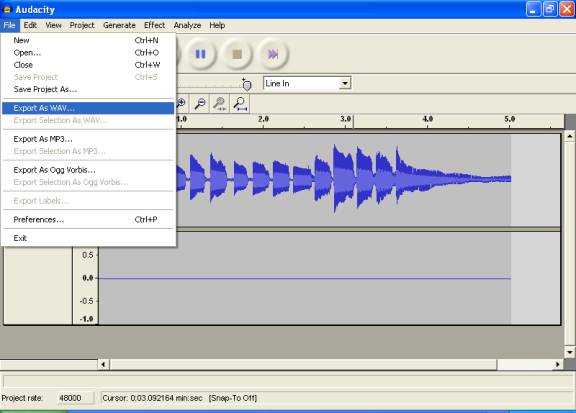
Task: Select Export As MP3... menu entry
Action: pos(88,139)
